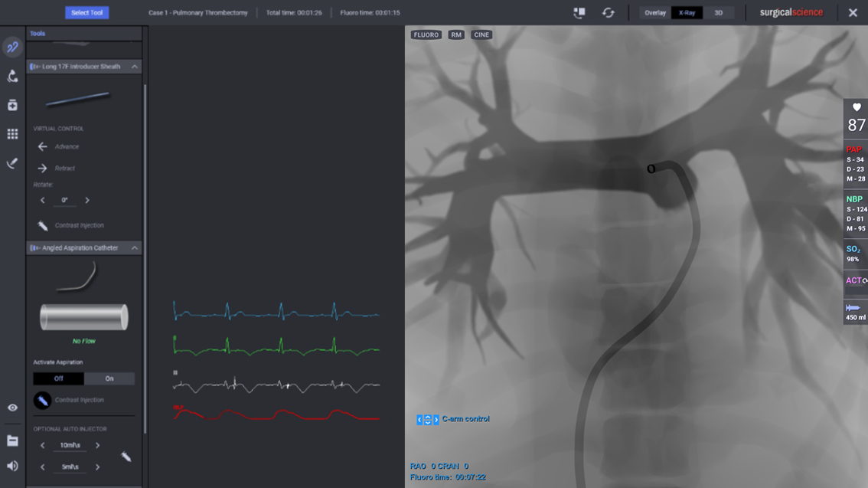Increase the 5ml/s auto injector value
The width and height of the screenshot is (868, 488).
tap(97, 467)
